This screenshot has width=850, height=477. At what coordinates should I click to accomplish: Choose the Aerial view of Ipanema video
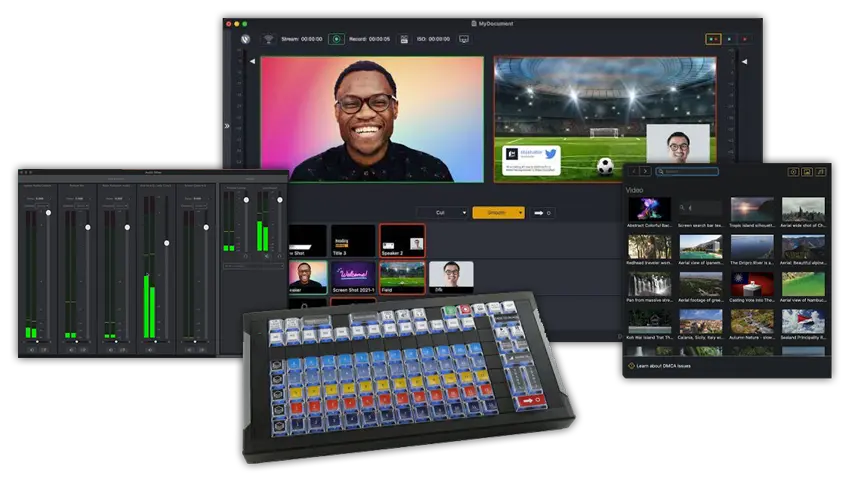coord(700,247)
